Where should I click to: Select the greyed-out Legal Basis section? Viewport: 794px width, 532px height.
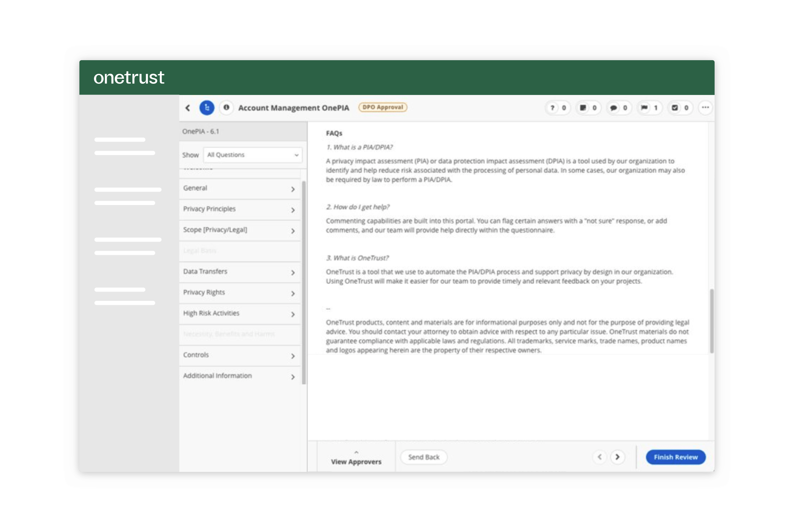[x=240, y=251]
